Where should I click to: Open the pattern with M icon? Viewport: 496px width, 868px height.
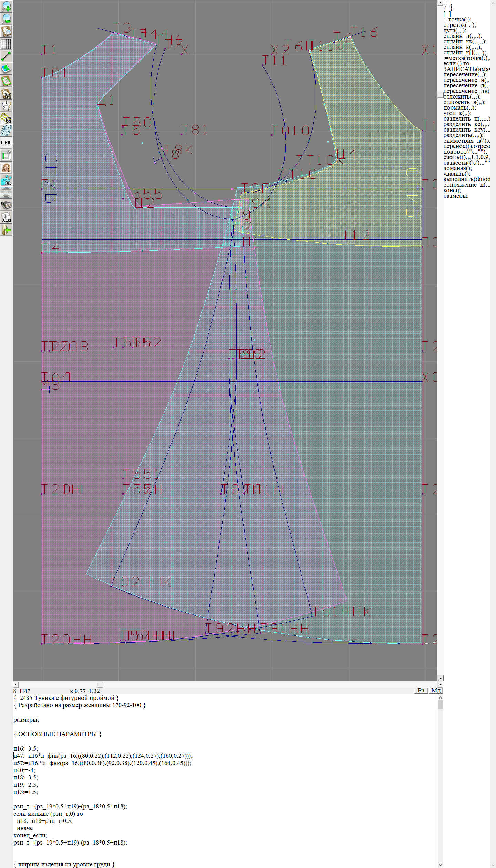coord(6,94)
